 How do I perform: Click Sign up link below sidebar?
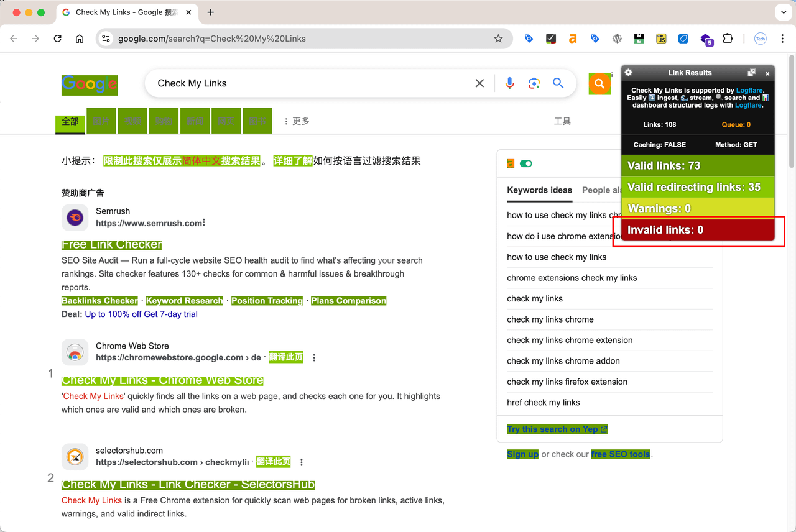point(522,454)
